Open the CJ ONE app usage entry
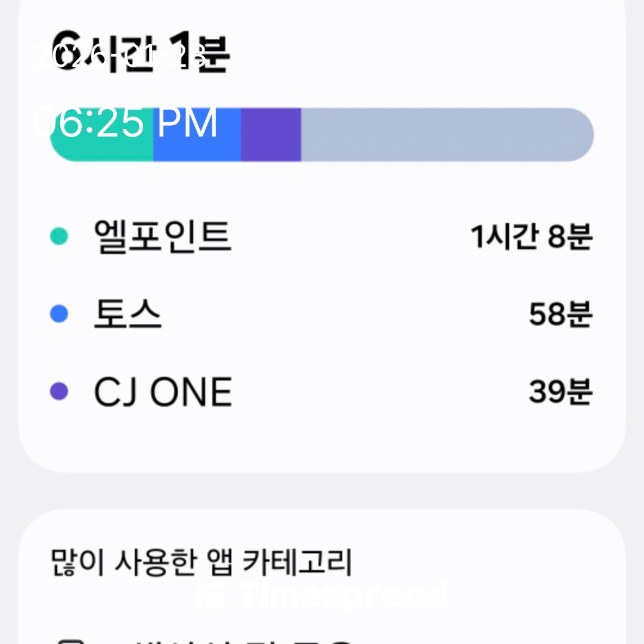Screen dimensions: 644x644 [x=162, y=392]
